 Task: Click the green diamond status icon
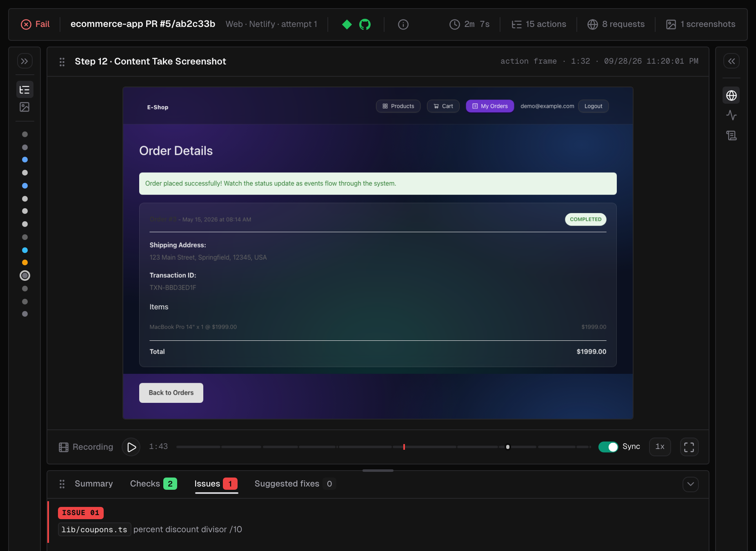pyautogui.click(x=347, y=24)
